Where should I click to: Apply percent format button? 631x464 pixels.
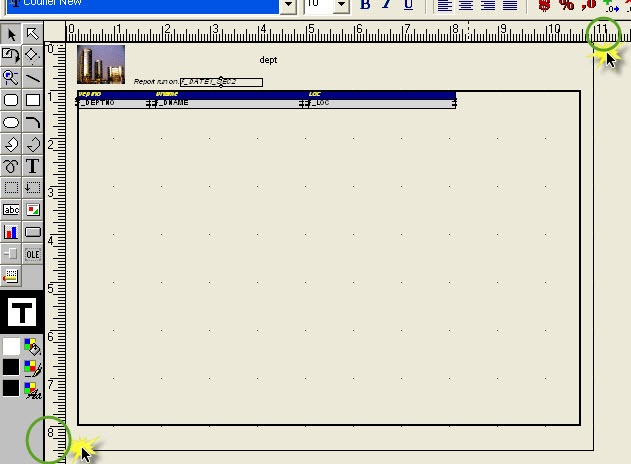click(566, 5)
